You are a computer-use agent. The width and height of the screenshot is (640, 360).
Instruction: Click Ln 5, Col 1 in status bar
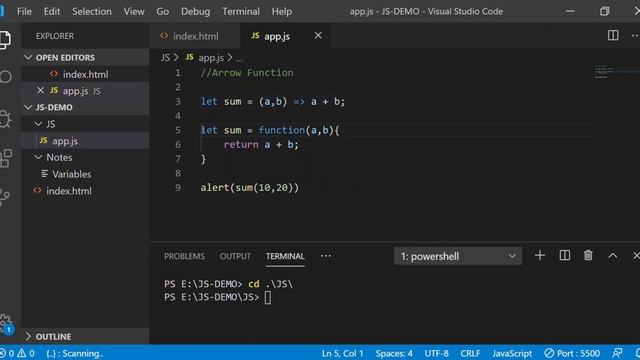click(342, 353)
